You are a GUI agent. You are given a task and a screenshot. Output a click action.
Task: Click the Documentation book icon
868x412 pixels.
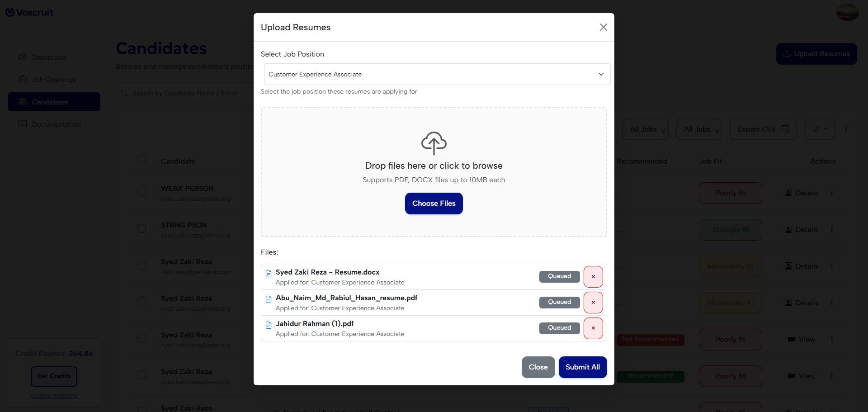23,123
